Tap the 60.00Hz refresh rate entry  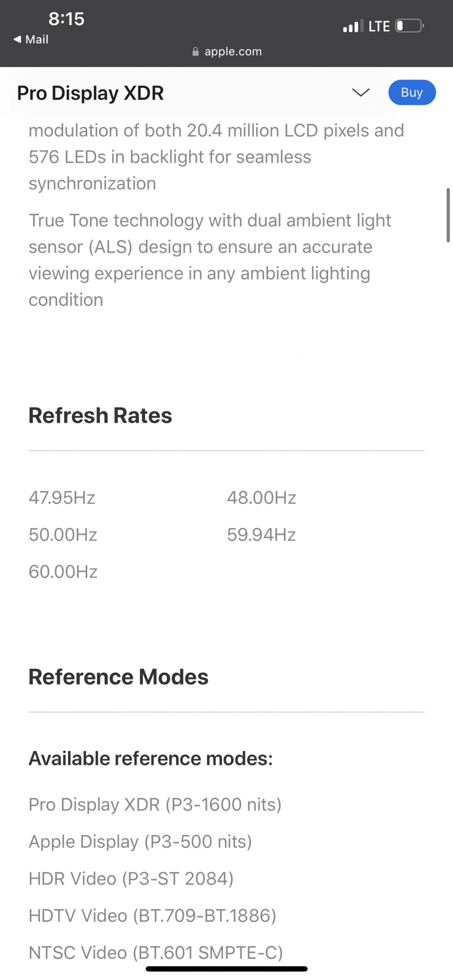point(63,572)
